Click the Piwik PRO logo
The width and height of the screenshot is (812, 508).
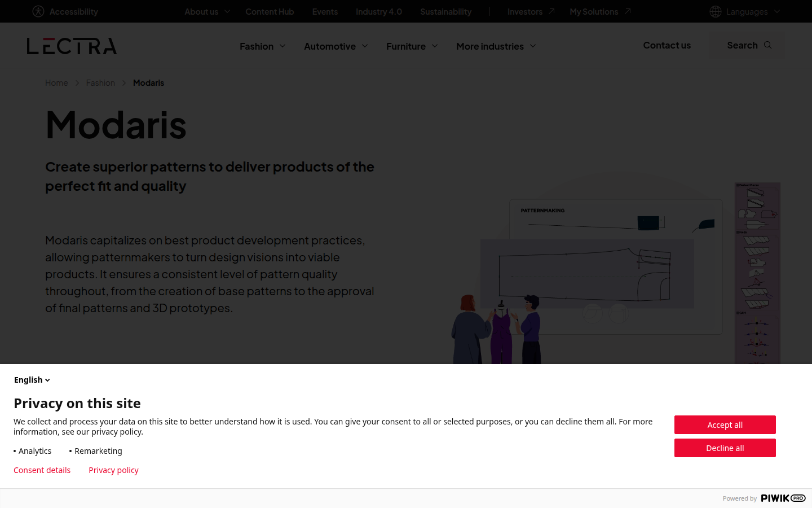coord(783,498)
